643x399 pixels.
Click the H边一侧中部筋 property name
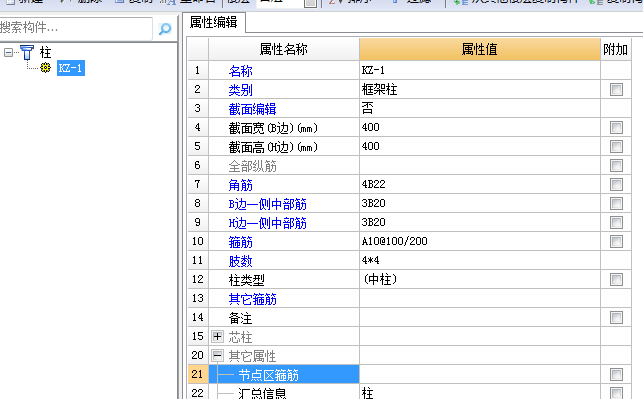click(267, 223)
